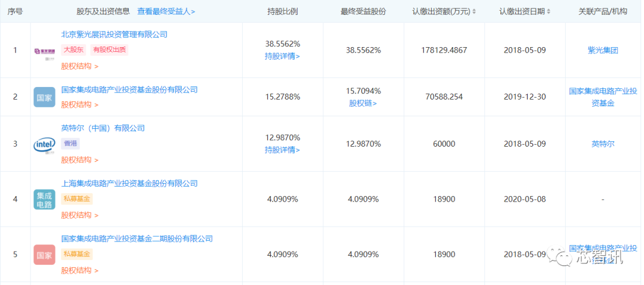Open related organization 英特尔 link
The height and width of the screenshot is (285, 644).
602,144
